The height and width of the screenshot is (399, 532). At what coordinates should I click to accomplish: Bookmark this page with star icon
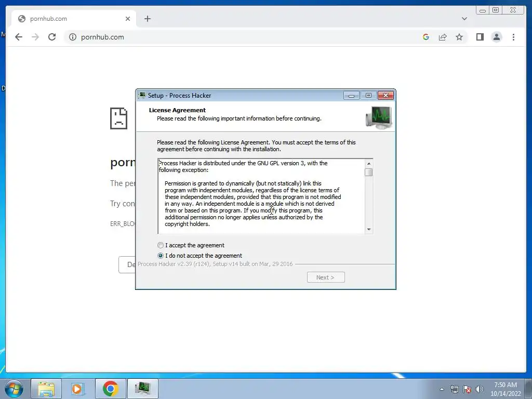[459, 37]
